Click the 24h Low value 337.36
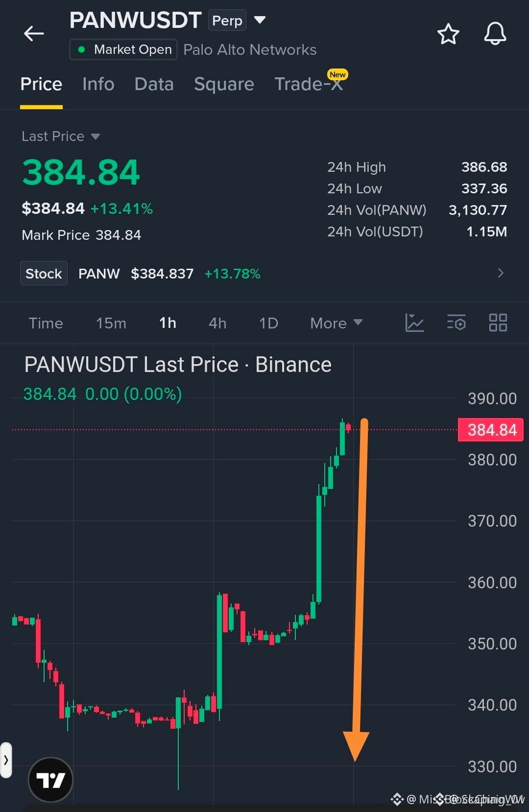Viewport: 529px width, 812px height. coord(484,188)
